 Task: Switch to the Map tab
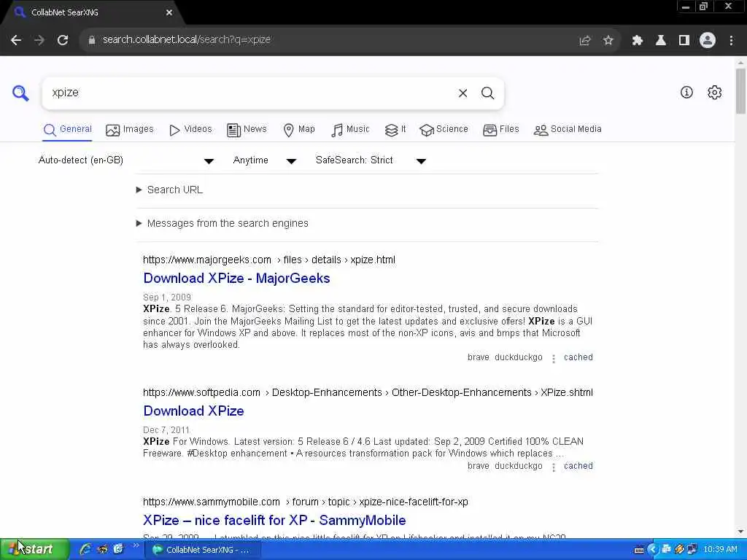pos(299,130)
